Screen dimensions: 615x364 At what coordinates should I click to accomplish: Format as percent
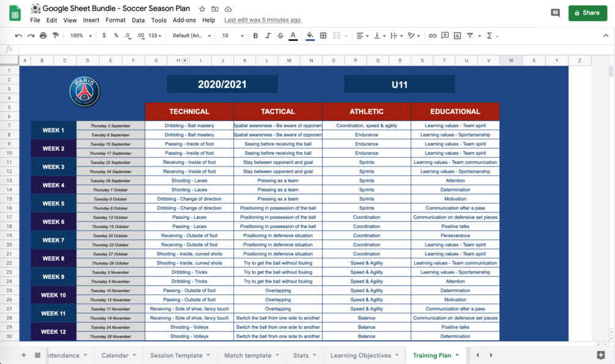(116, 35)
